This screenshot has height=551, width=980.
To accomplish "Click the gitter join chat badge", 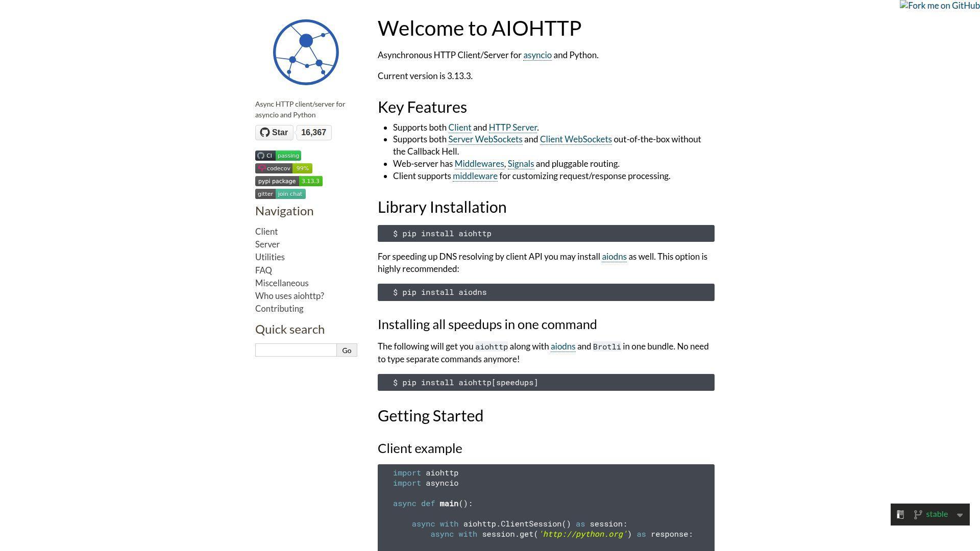I will 280,194.
